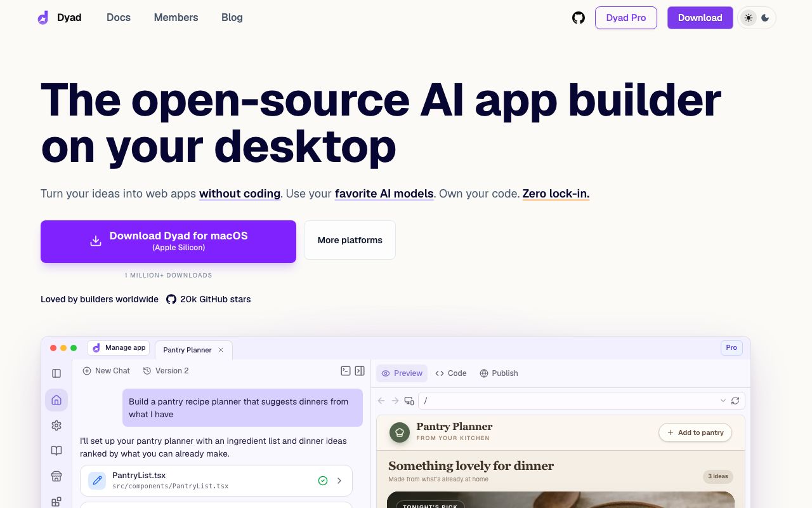Open the book library sidebar icon
The height and width of the screenshot is (508, 812).
tap(56, 451)
